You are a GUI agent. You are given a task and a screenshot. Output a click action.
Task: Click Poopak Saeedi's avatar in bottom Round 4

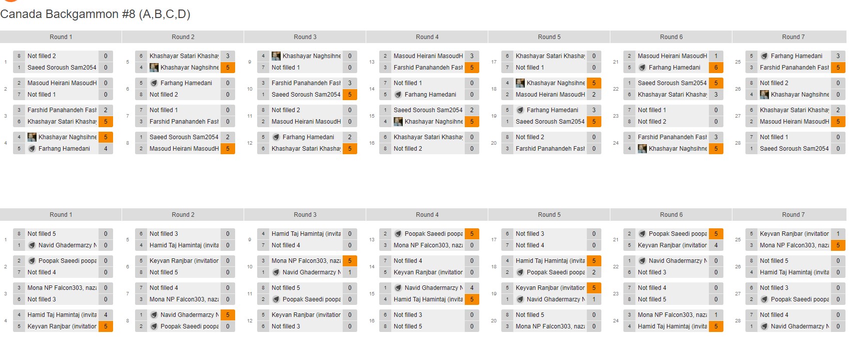[398, 234]
